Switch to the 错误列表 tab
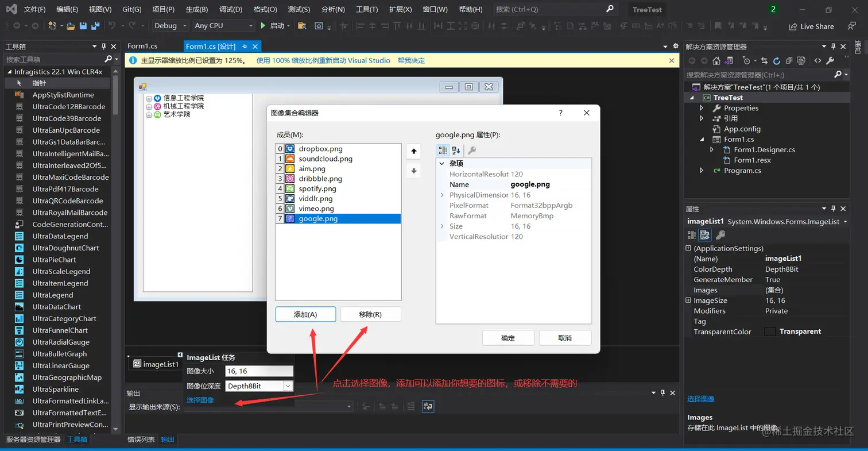This screenshot has width=868, height=451. [x=141, y=440]
